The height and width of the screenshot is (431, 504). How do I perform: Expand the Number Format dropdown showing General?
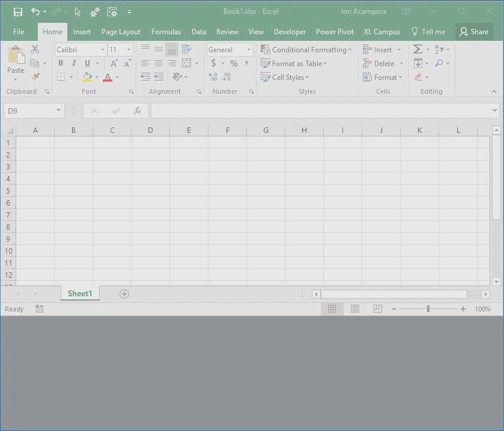click(249, 50)
